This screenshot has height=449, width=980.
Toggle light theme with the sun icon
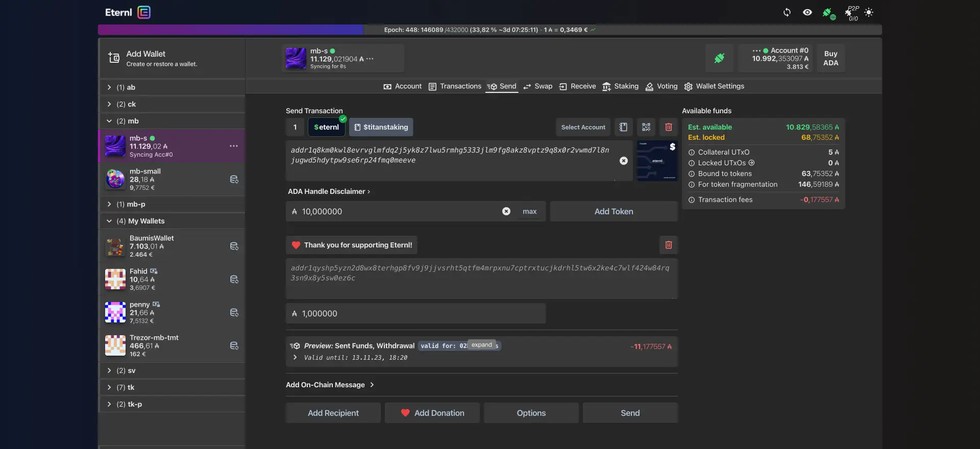pos(869,12)
